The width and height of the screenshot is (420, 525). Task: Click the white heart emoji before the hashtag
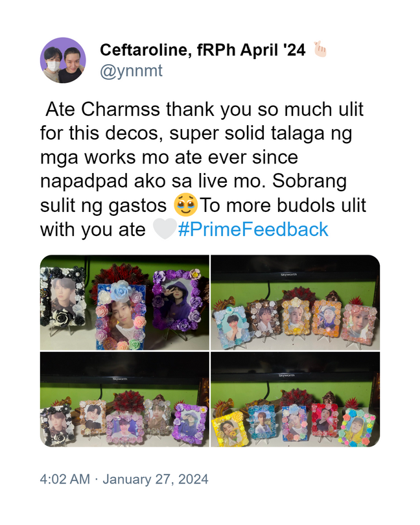tap(165, 229)
